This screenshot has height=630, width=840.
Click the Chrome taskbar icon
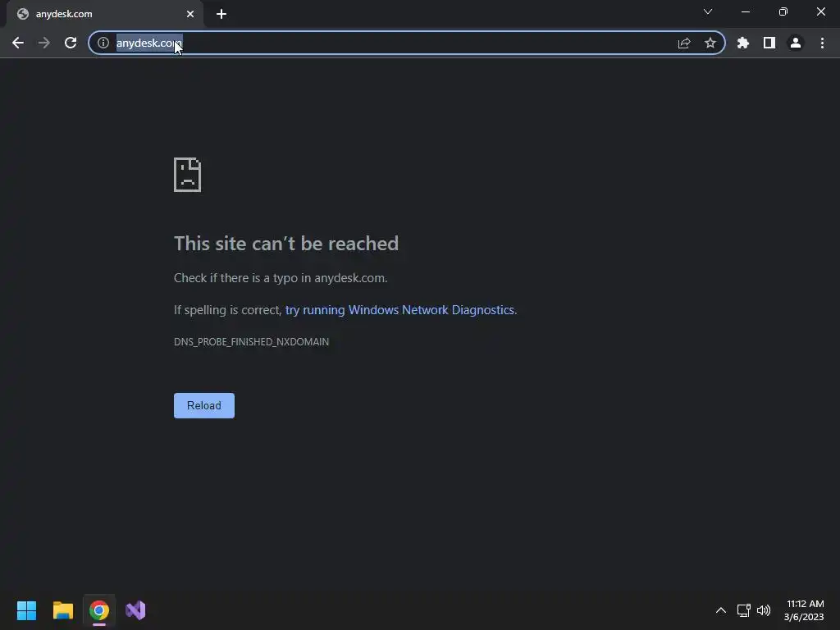99,610
